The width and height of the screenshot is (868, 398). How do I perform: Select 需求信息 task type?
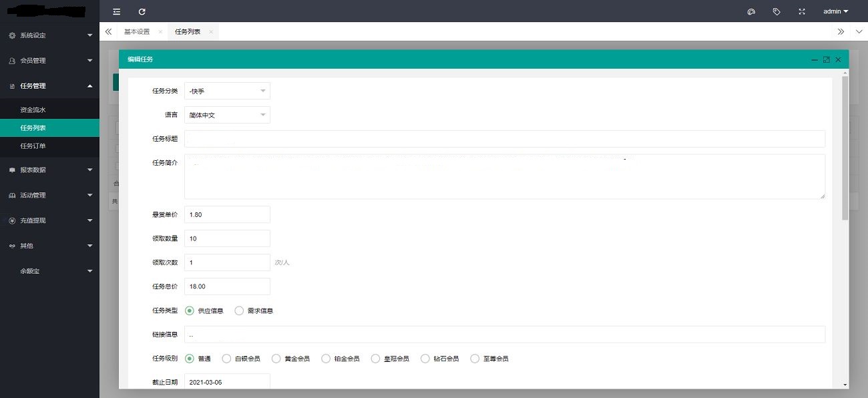tap(254, 311)
